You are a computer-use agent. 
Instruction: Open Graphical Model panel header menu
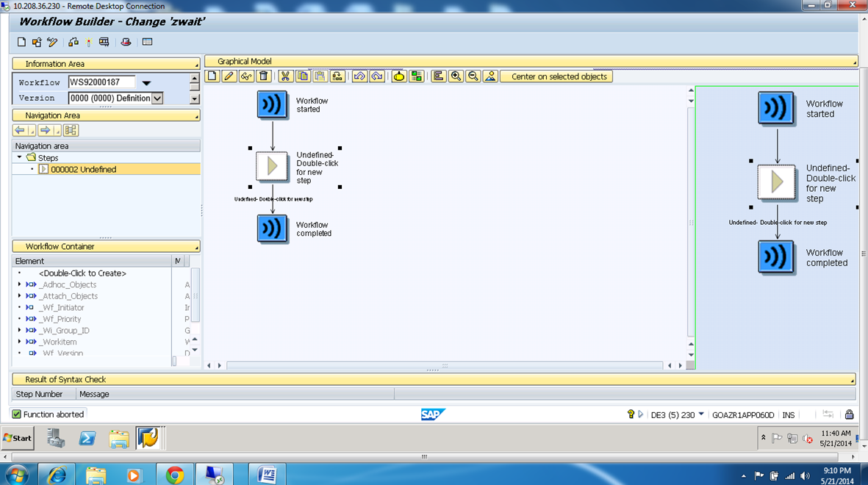point(854,64)
